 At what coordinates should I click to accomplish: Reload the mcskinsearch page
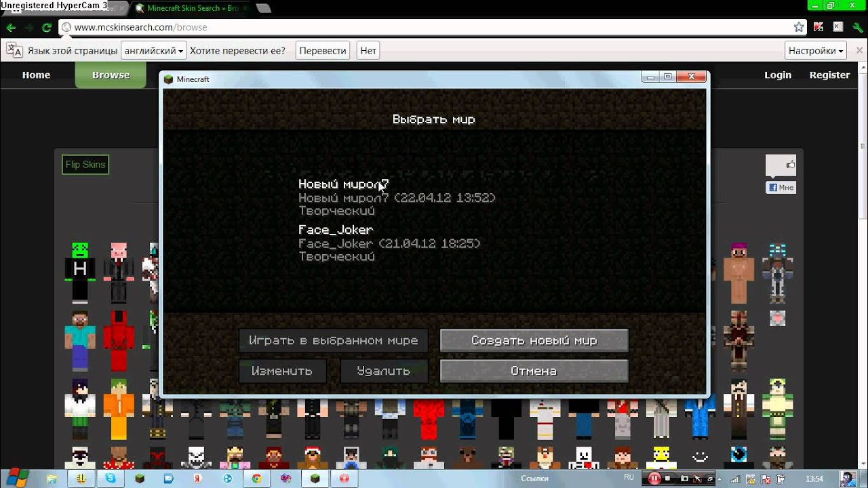[x=47, y=28]
